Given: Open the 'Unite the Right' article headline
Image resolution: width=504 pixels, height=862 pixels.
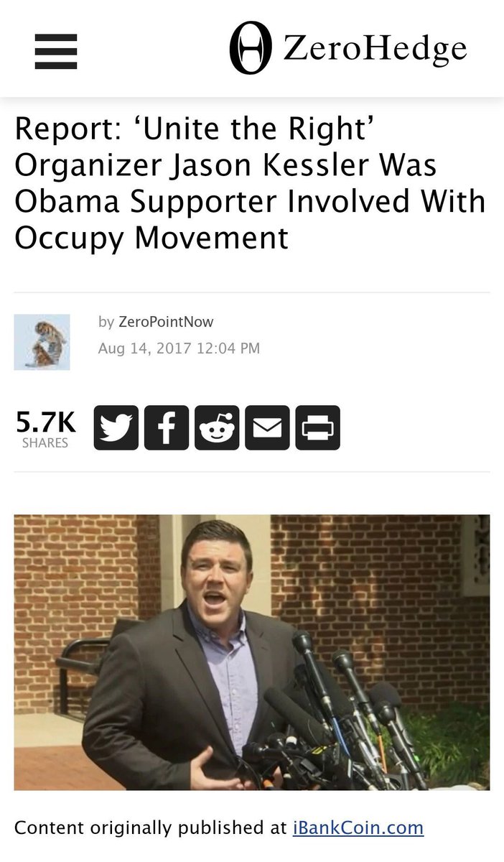Looking at the screenshot, I should 250,182.
